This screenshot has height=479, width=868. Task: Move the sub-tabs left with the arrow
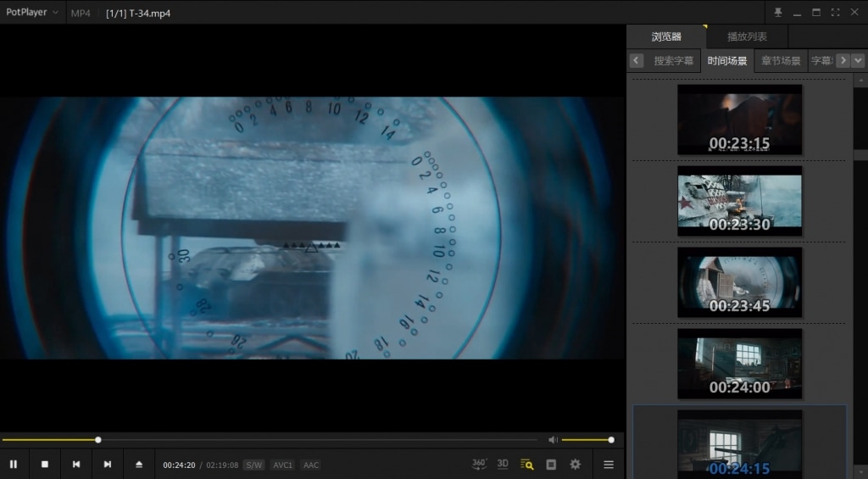pyautogui.click(x=637, y=60)
